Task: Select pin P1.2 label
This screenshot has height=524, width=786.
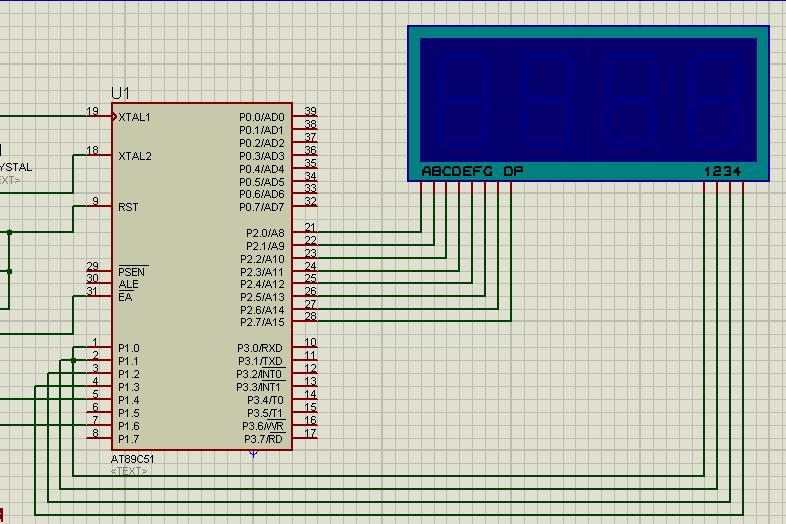Action: (129, 374)
